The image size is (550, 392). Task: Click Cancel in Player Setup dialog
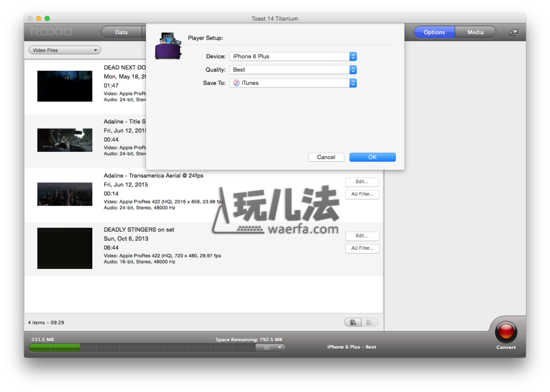[326, 157]
